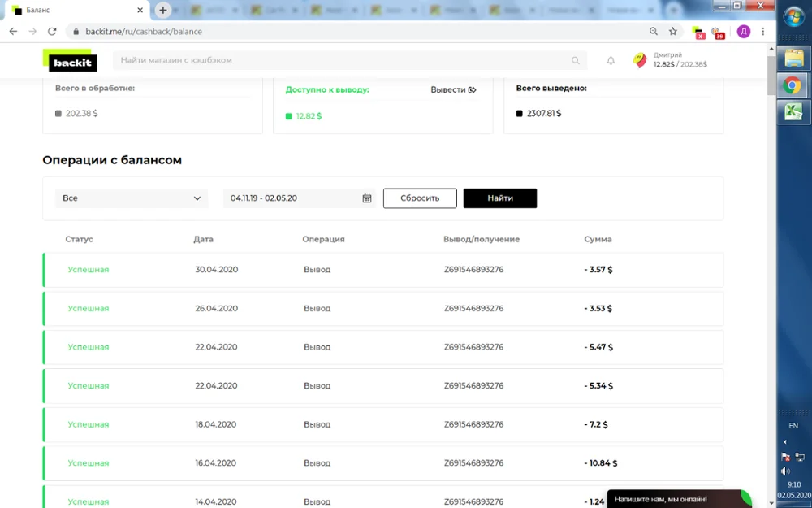
Task: Click the zoom magnifier icon in address bar
Action: (x=654, y=31)
